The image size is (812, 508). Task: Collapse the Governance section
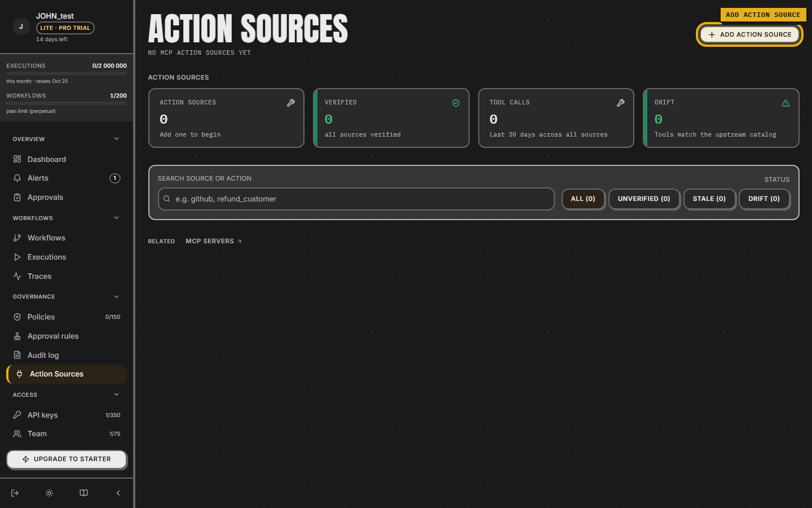pyautogui.click(x=117, y=296)
